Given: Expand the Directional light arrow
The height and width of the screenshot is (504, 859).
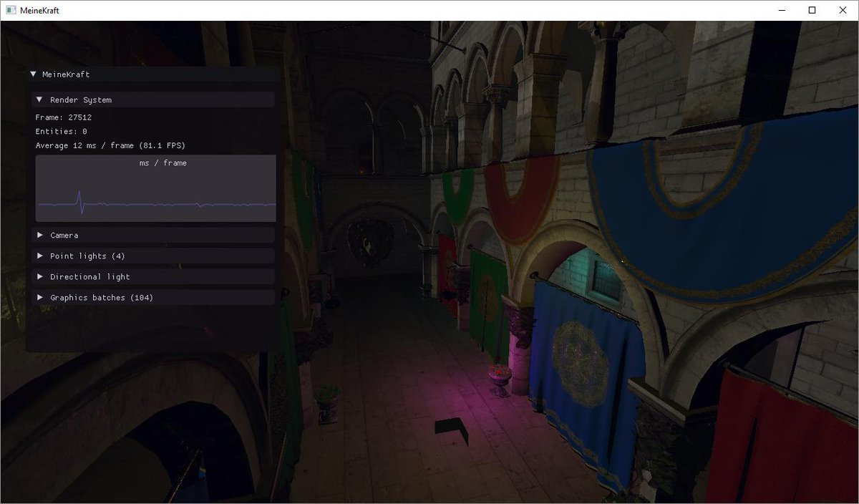Looking at the screenshot, I should tap(40, 276).
